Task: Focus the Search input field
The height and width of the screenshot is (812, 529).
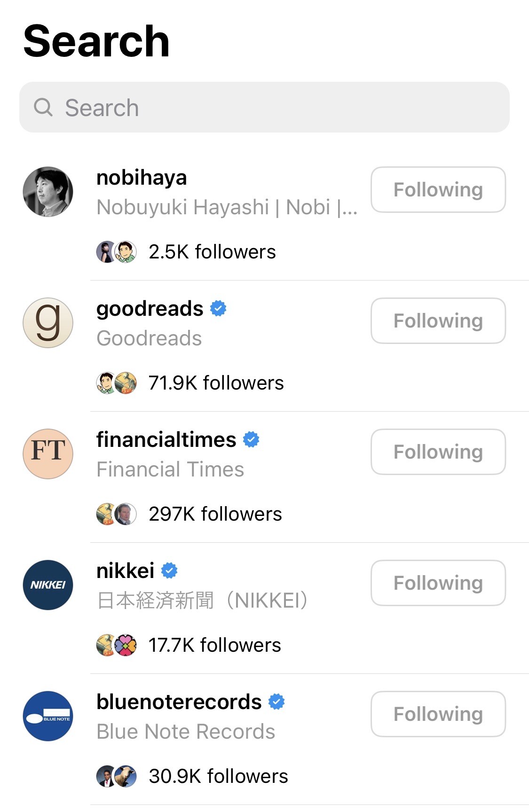Action: click(x=273, y=108)
